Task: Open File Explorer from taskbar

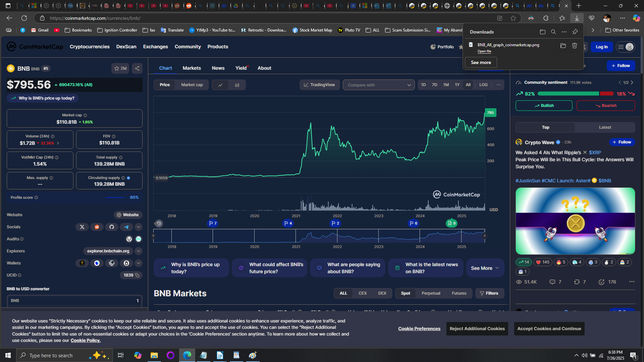Action: tap(154, 355)
